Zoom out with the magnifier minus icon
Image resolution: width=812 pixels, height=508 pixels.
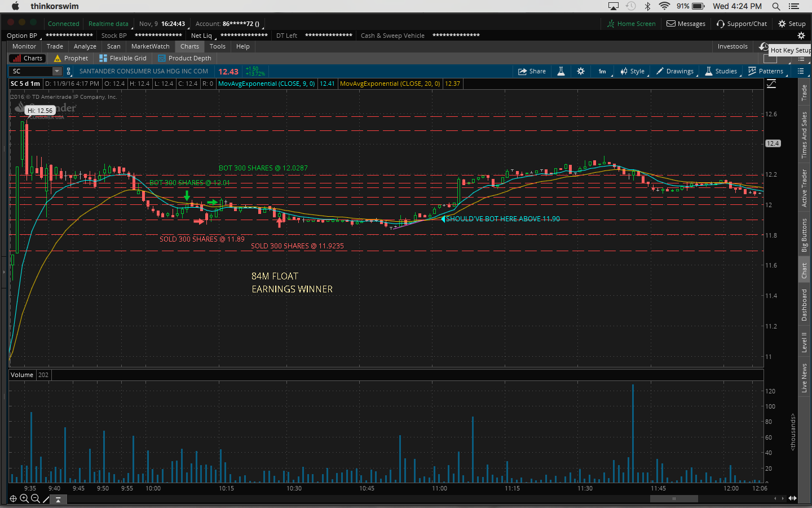coord(35,498)
